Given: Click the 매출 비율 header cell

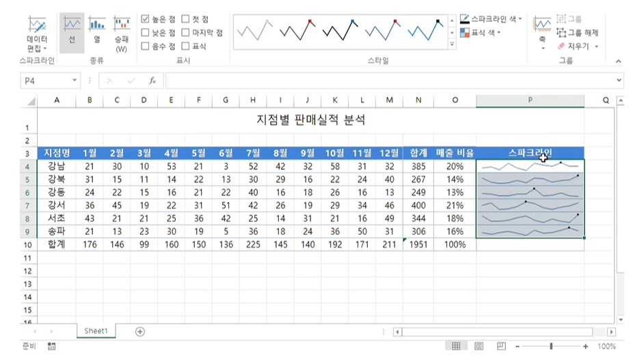Looking at the screenshot, I should point(455,153).
